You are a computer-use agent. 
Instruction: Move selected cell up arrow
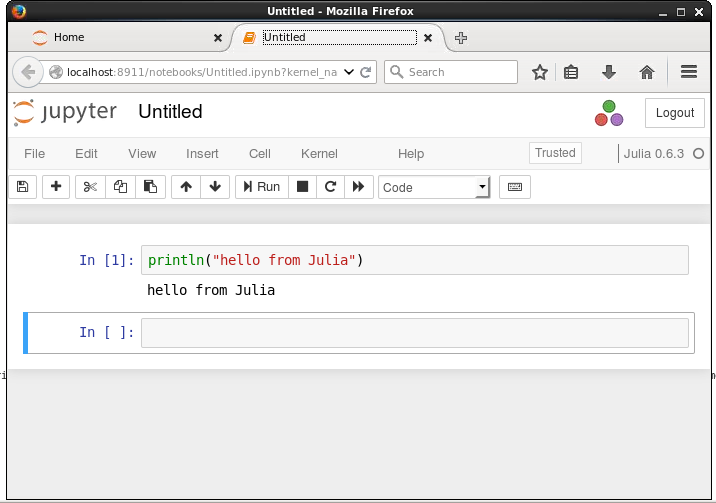pos(186,187)
